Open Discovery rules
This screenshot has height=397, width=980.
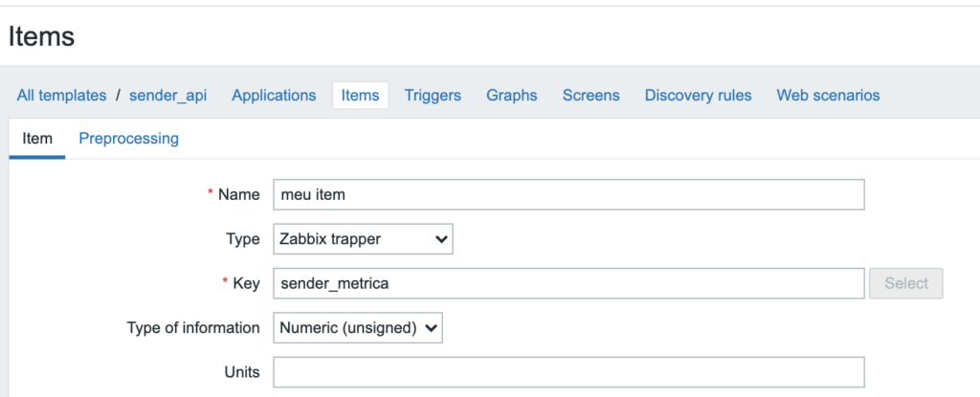(698, 96)
